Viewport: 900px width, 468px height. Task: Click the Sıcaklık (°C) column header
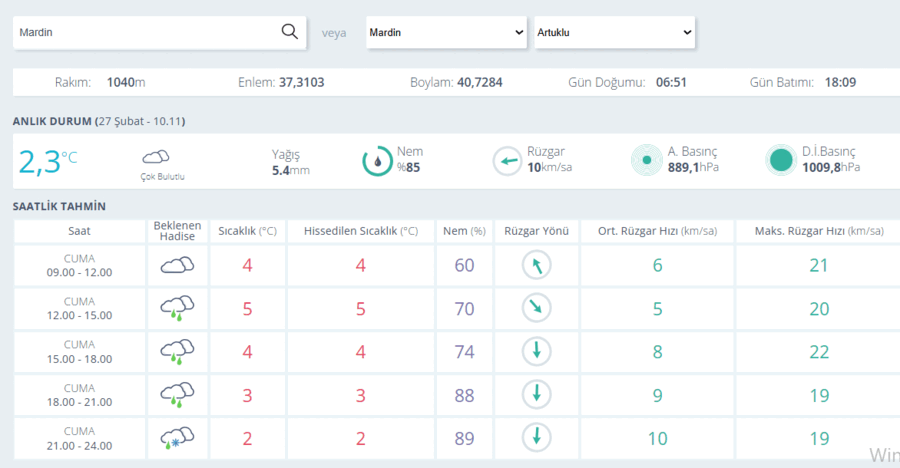[247, 231]
